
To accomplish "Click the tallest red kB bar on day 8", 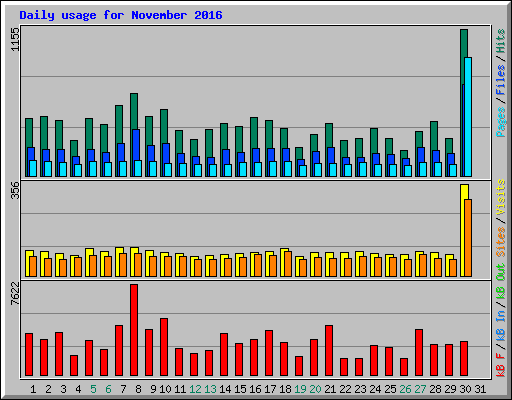I will (134, 330).
